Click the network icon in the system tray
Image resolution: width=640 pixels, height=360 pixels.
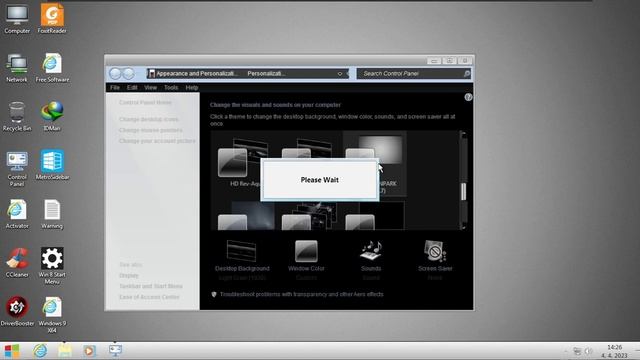coord(577,351)
